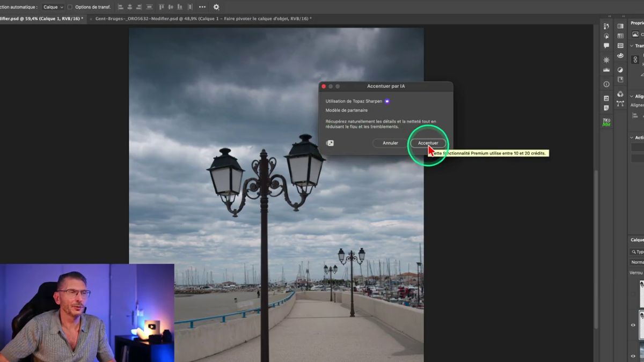Open the Comments speech bubble panel
Image resolution: width=644 pixels, height=362 pixels.
pos(606,46)
